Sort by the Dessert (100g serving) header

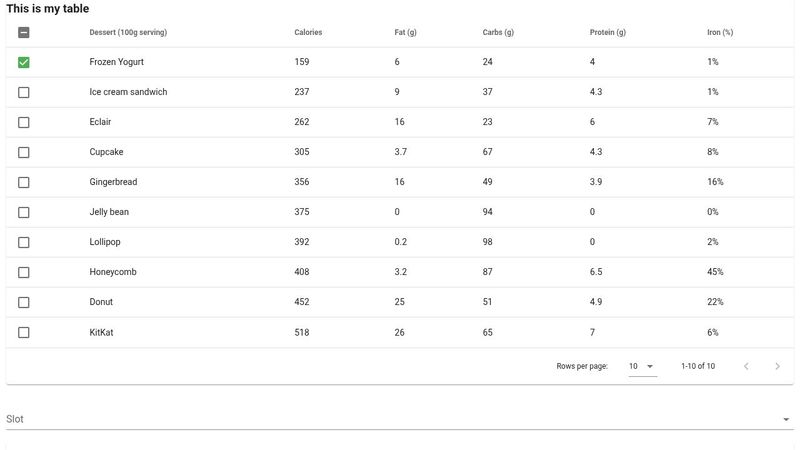[x=128, y=32]
